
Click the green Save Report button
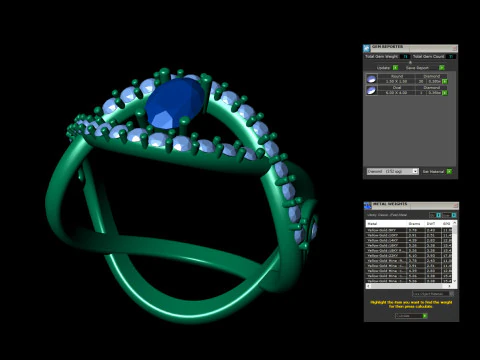[x=442, y=68]
